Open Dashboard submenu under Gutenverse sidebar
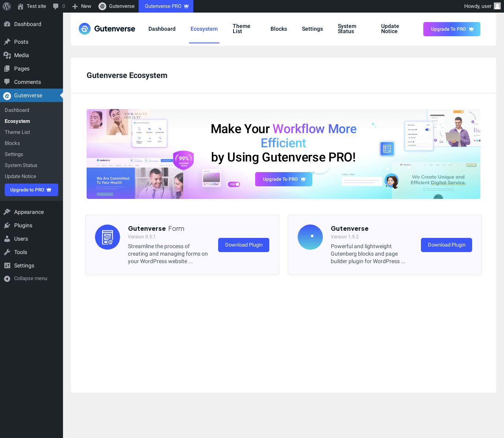The height and width of the screenshot is (438, 504). (17, 110)
